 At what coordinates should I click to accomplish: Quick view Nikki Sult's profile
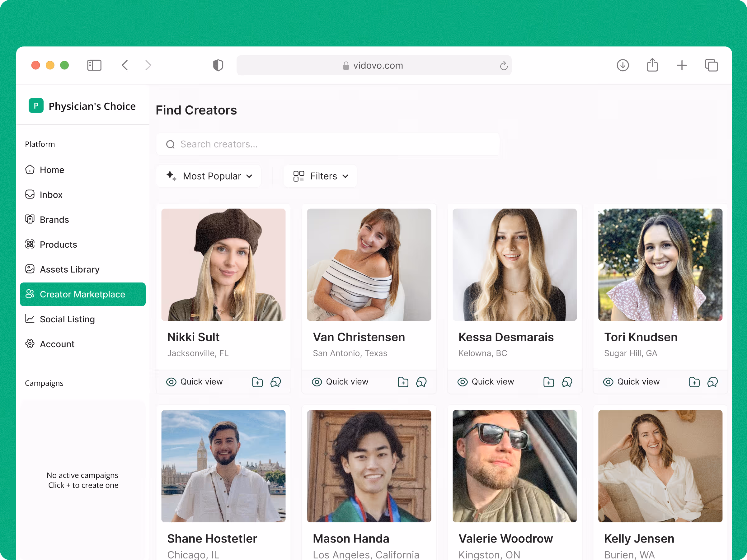(195, 382)
